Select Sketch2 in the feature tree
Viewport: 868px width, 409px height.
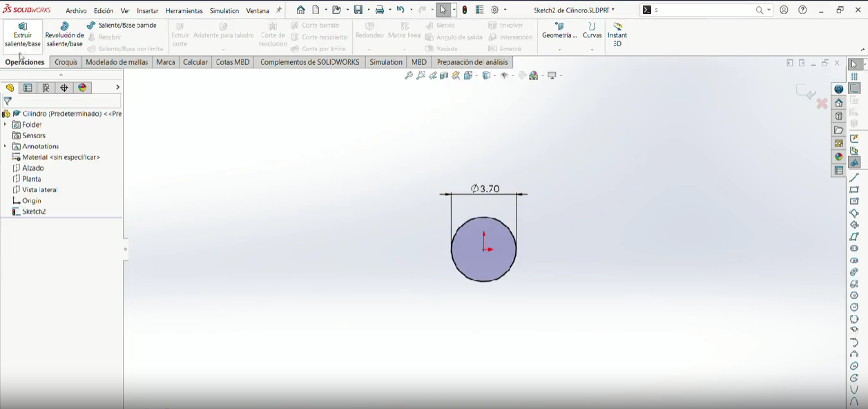[29, 211]
